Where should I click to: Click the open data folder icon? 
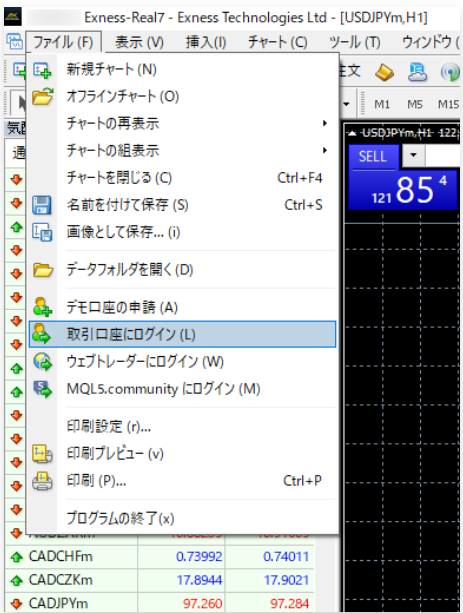point(43,270)
